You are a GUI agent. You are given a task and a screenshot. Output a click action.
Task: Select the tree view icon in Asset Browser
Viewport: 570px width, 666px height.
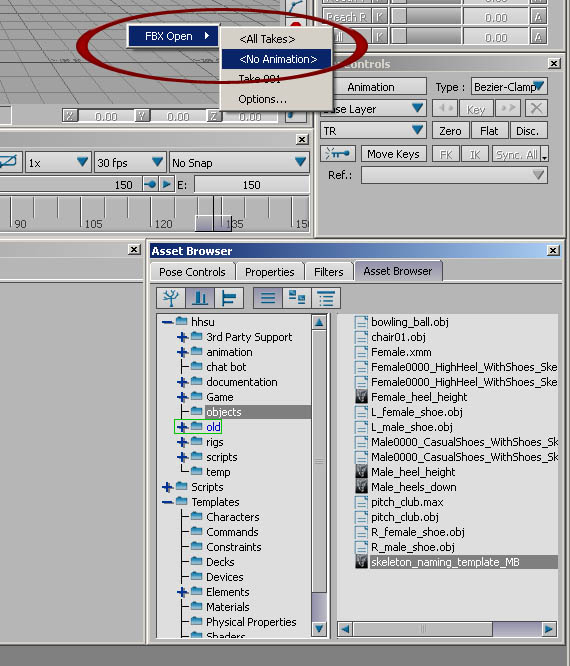[171, 298]
